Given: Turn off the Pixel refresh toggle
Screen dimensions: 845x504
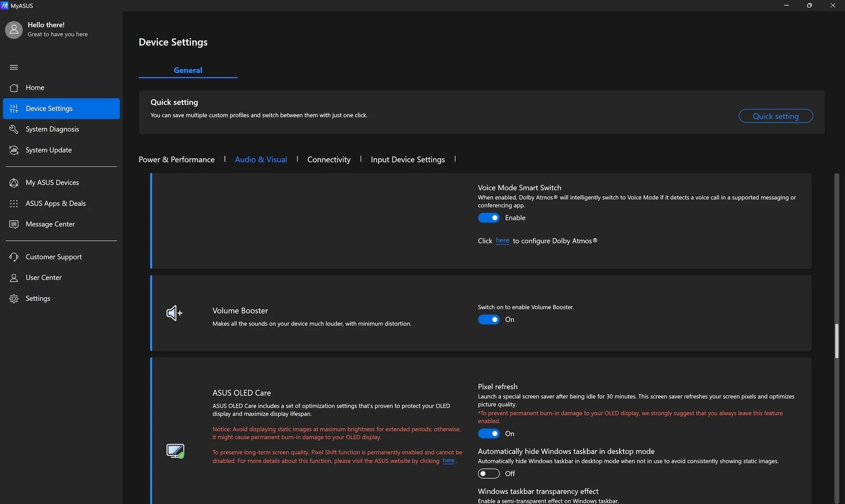Looking at the screenshot, I should click(489, 434).
